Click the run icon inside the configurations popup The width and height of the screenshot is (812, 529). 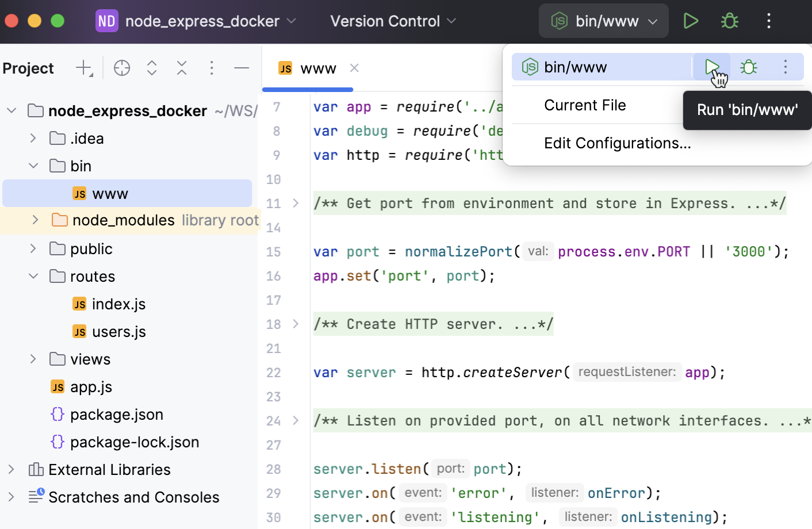pos(711,67)
